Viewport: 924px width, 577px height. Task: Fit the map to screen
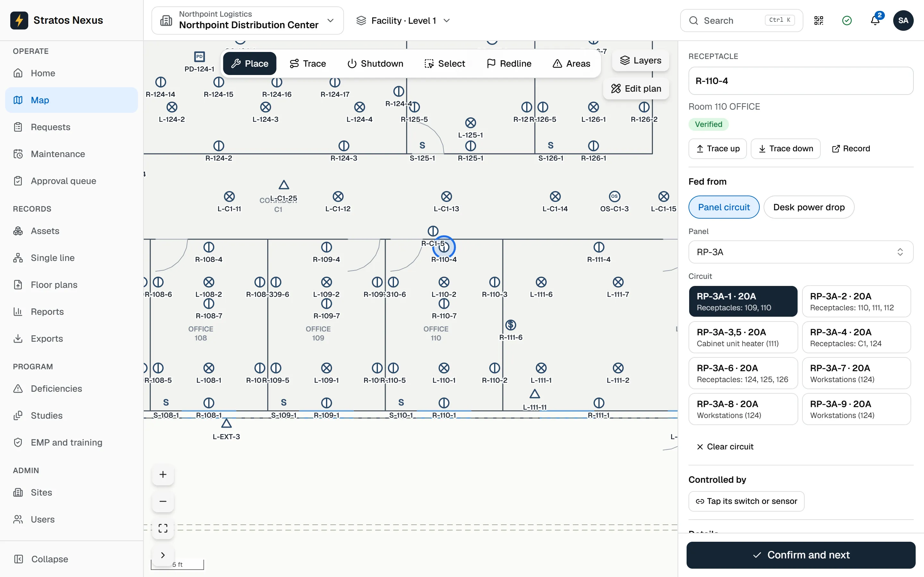(x=163, y=528)
